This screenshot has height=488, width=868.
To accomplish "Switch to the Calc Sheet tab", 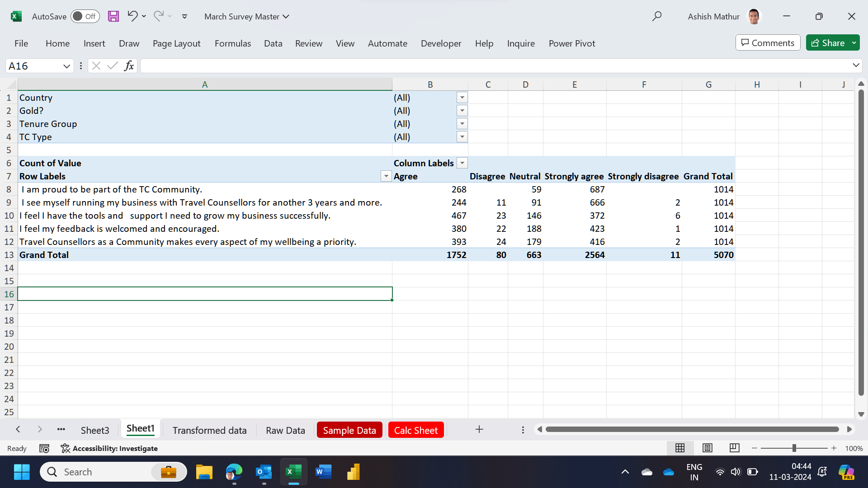I will click(x=415, y=430).
